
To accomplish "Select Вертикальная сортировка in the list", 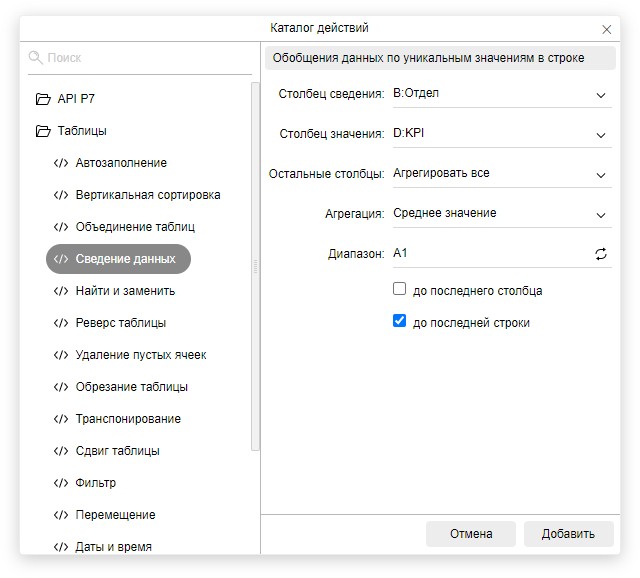I will [147, 195].
